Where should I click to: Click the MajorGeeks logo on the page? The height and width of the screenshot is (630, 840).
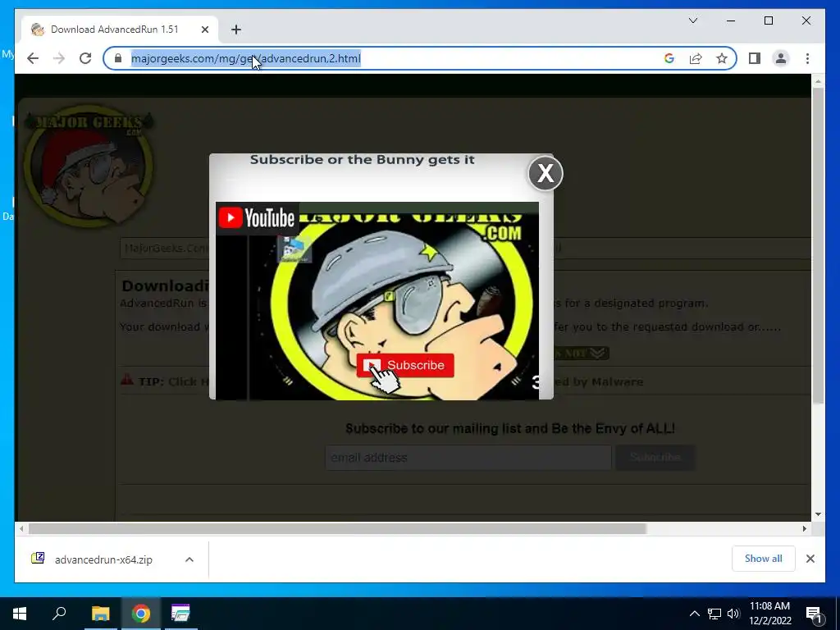[x=89, y=166]
